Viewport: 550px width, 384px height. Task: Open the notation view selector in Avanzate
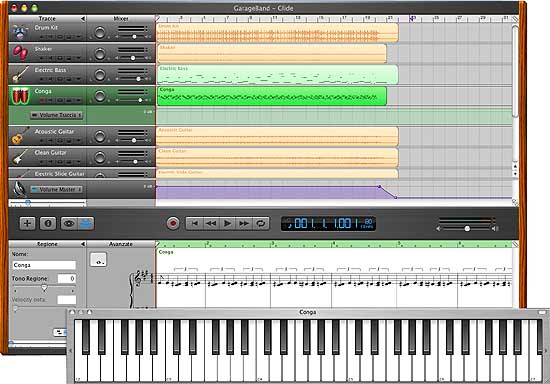98,260
